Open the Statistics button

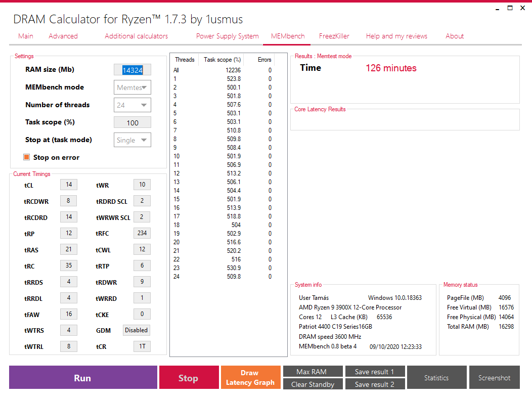436,377
